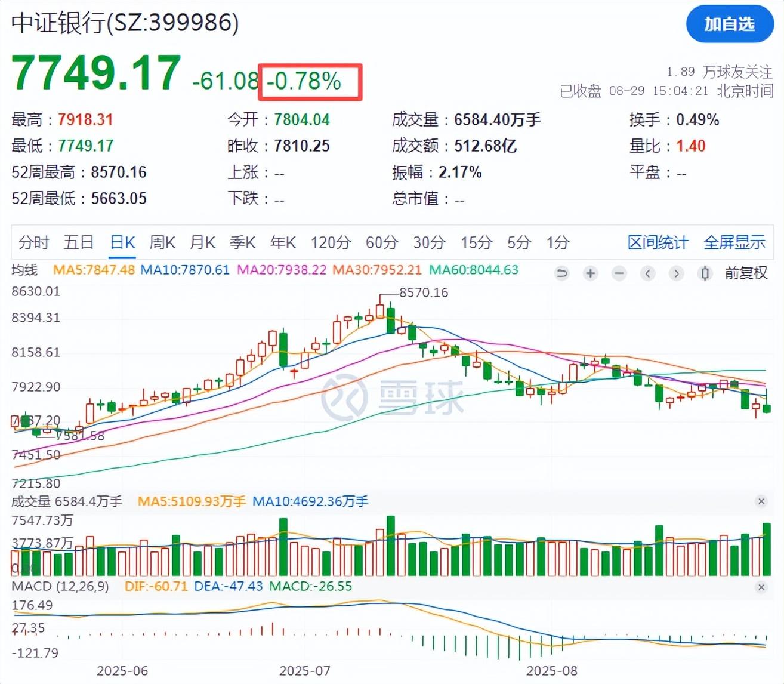
Task: Click the chart reset arrow icon
Action: [x=561, y=273]
